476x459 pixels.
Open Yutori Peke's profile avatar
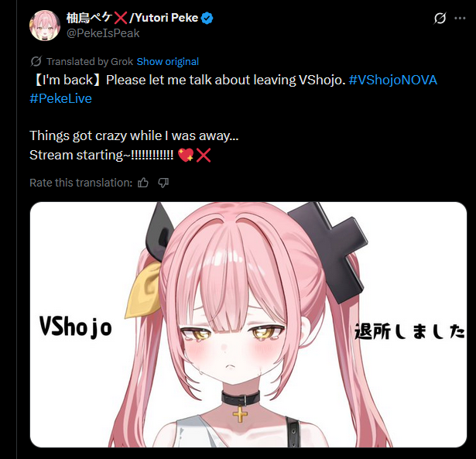(x=45, y=26)
